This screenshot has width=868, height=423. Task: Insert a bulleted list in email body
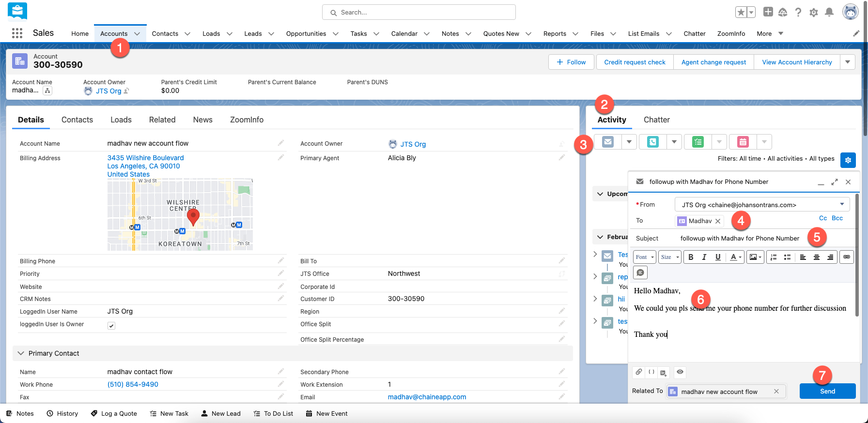(x=787, y=257)
